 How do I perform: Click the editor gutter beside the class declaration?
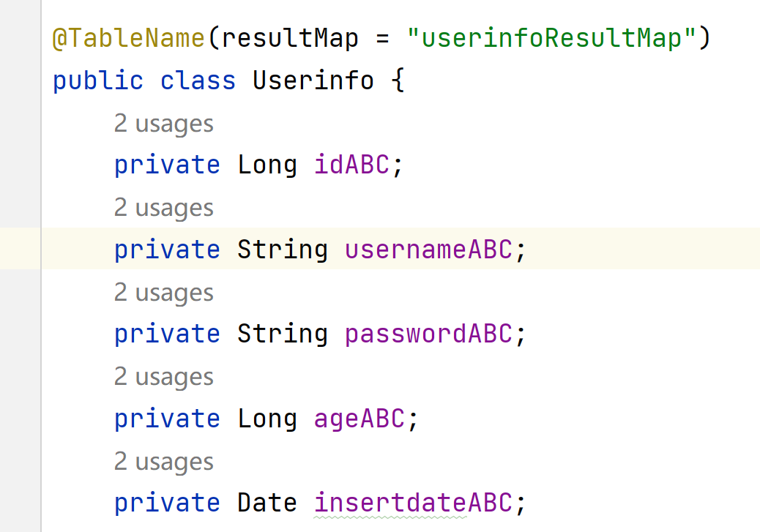(x=21, y=80)
